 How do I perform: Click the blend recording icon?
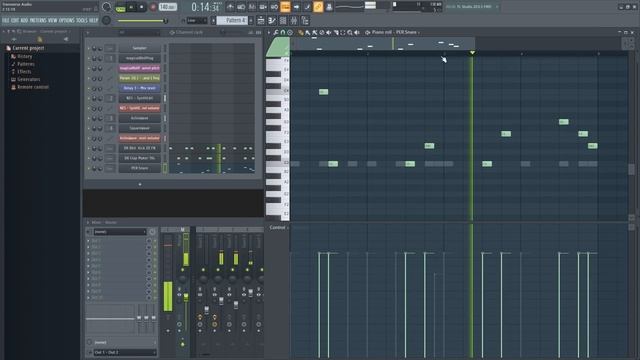point(263,7)
